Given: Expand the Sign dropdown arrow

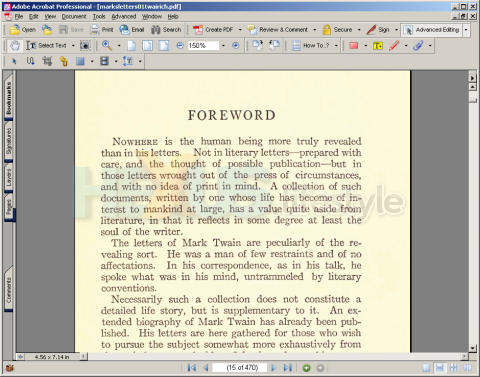Looking at the screenshot, I should [x=396, y=30].
